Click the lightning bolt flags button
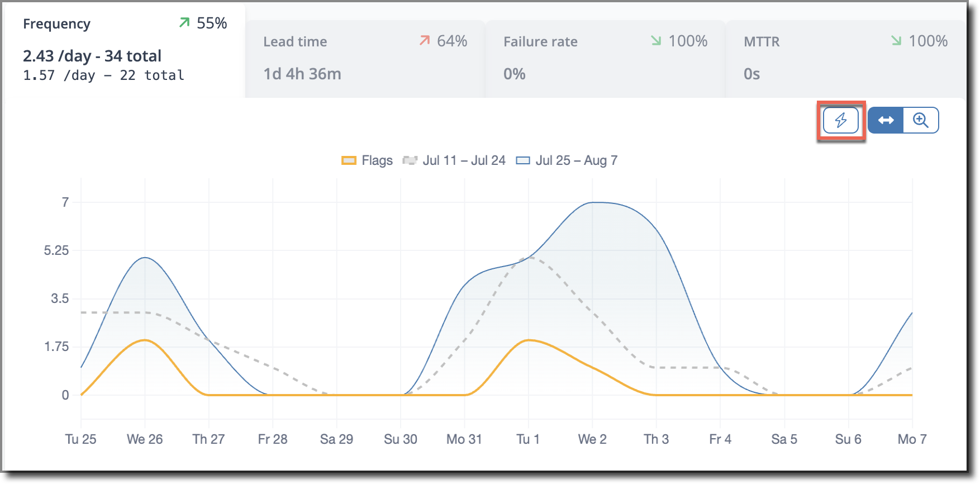Viewport: 980px width, 484px height. [841, 120]
